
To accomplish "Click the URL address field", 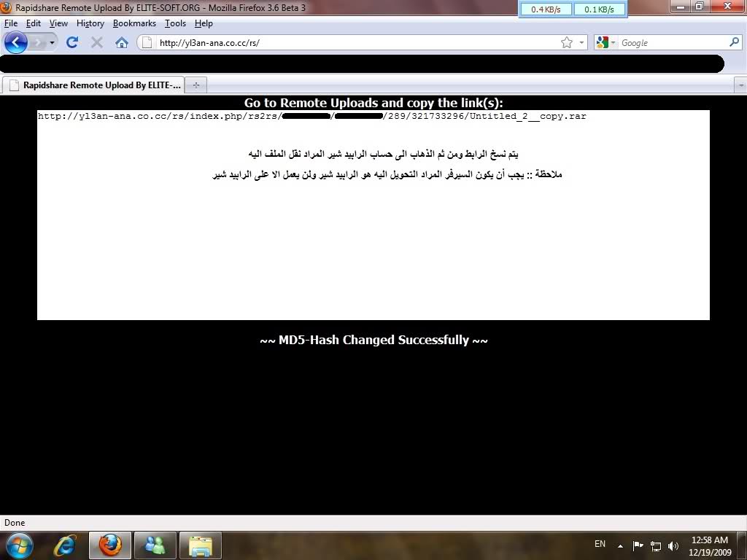I will 357,43.
